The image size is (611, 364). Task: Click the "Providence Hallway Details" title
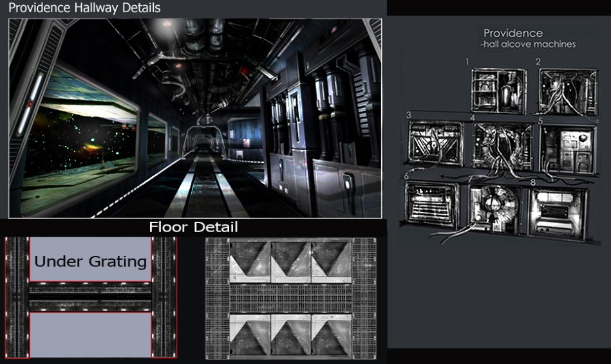click(84, 8)
